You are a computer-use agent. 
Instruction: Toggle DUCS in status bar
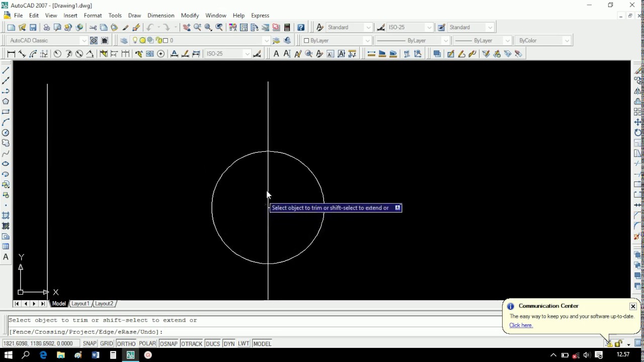pos(213,343)
